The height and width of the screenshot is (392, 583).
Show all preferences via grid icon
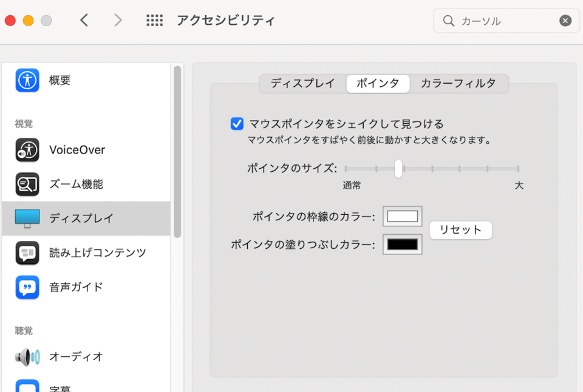[x=155, y=21]
